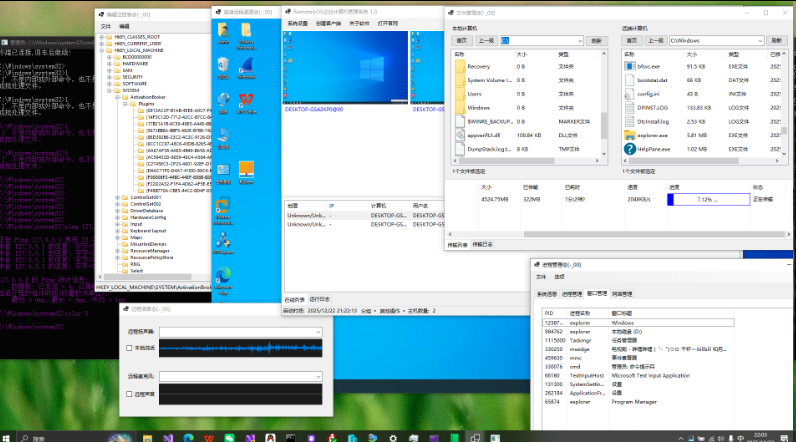The height and width of the screenshot is (442, 796).
Task: Click the local 首页 home button
Action: pyautogui.click(x=461, y=40)
